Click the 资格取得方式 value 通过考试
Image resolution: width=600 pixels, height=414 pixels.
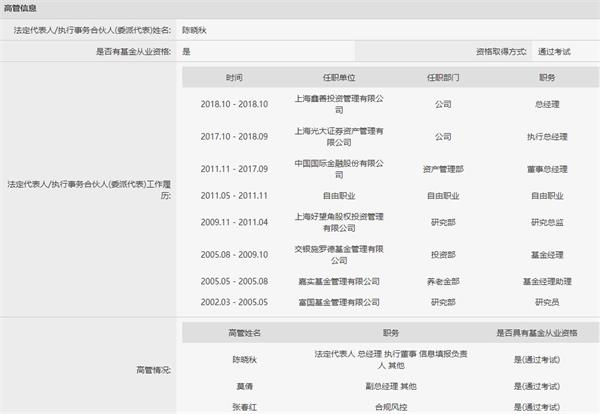pyautogui.click(x=557, y=50)
